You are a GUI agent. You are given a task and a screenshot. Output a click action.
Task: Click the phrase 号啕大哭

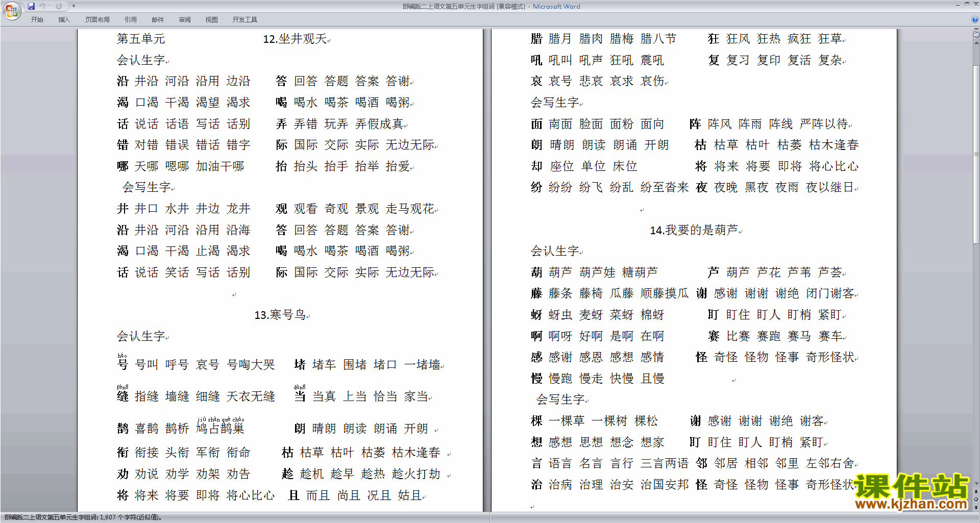click(251, 365)
